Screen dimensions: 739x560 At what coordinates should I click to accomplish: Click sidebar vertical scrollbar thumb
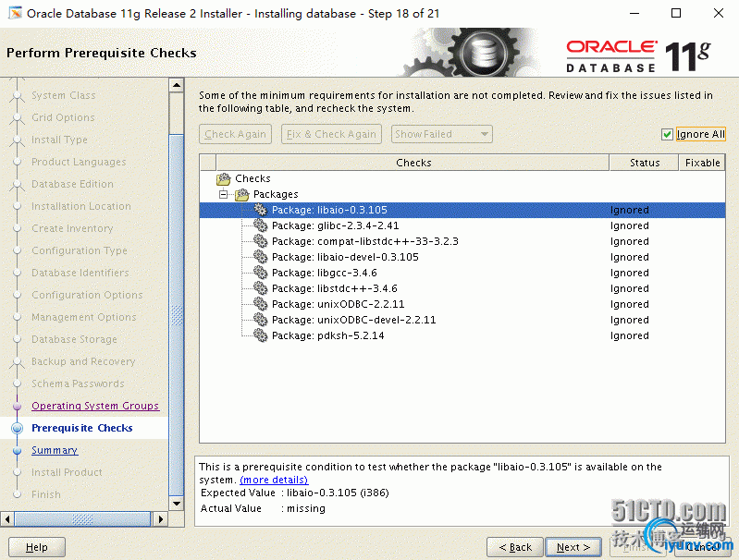(177, 314)
